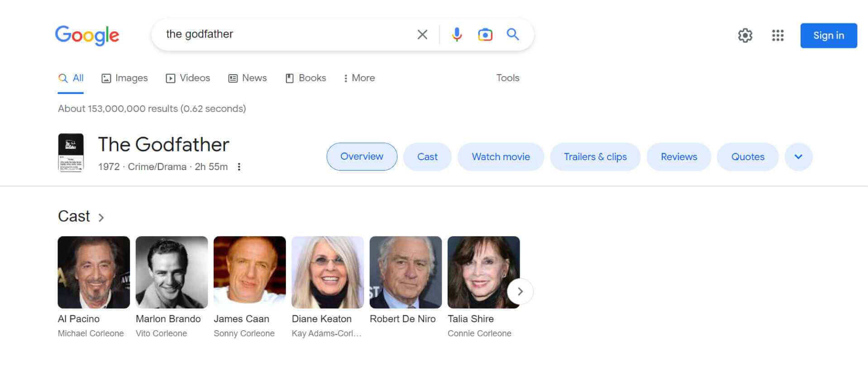Open the Google apps grid icon

pyautogui.click(x=777, y=35)
